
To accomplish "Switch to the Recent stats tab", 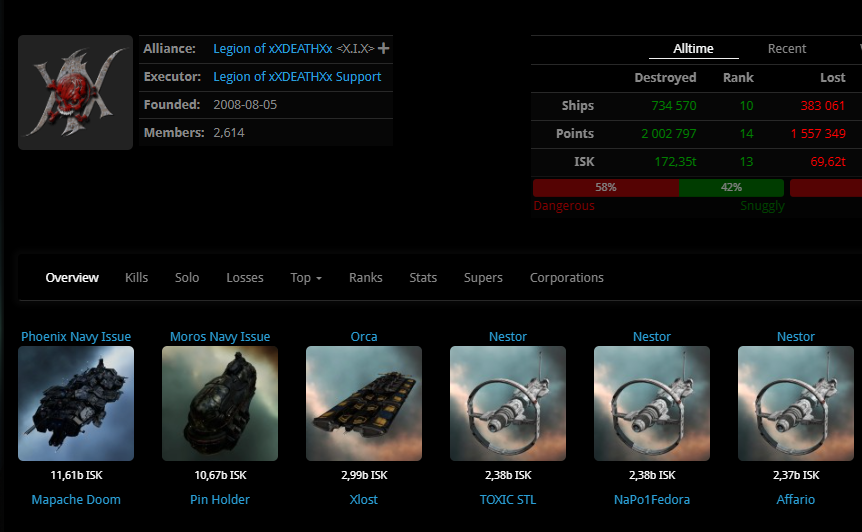I will (787, 48).
